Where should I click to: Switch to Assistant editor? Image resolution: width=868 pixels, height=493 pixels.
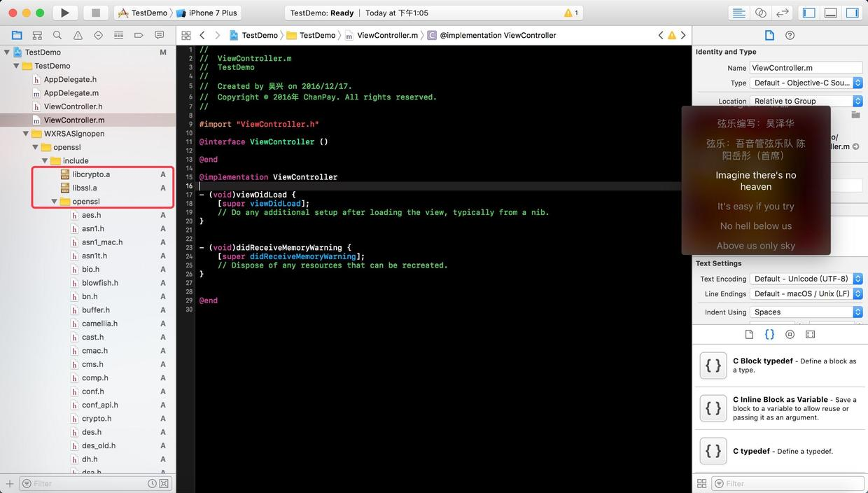[x=760, y=13]
